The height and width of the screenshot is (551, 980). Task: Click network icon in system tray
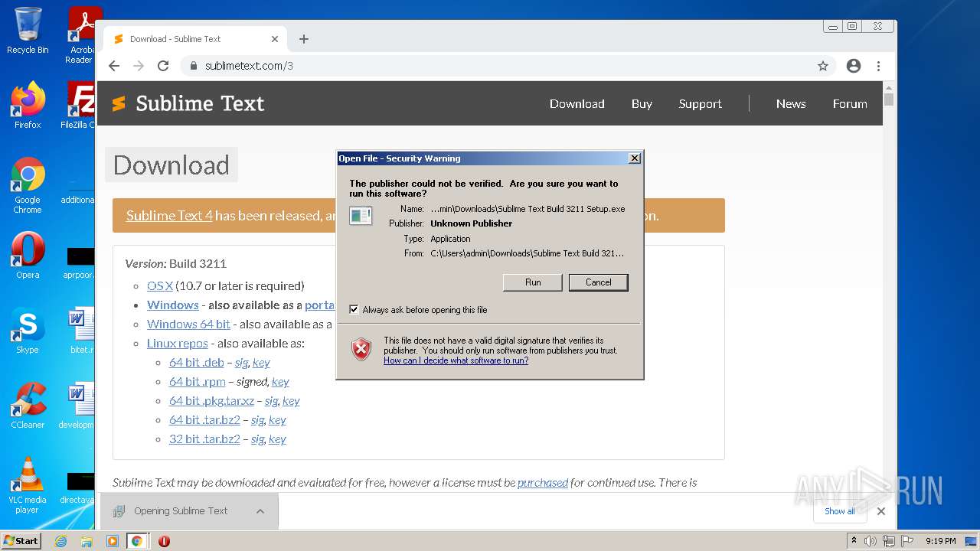pos(888,541)
